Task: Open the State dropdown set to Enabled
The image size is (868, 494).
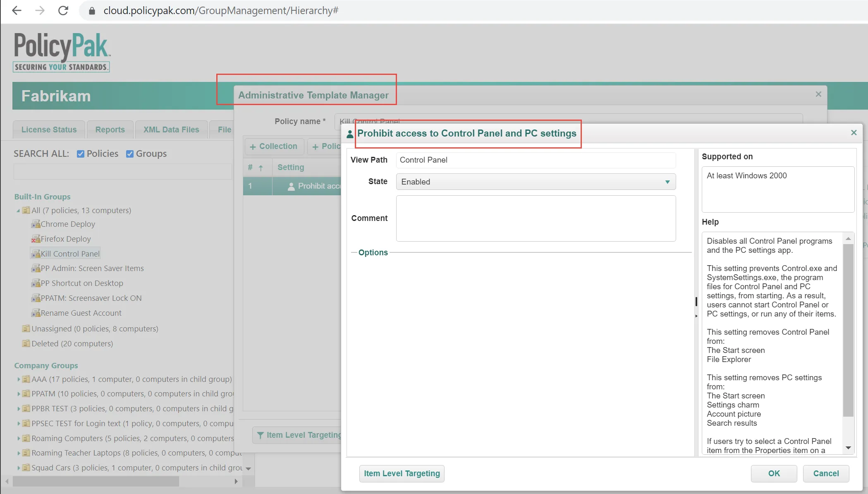Action: [536, 182]
